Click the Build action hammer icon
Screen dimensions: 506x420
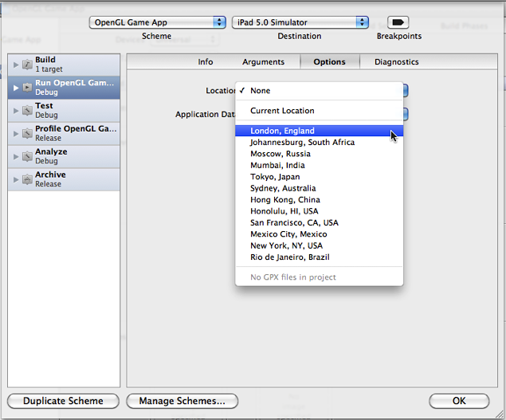27,65
